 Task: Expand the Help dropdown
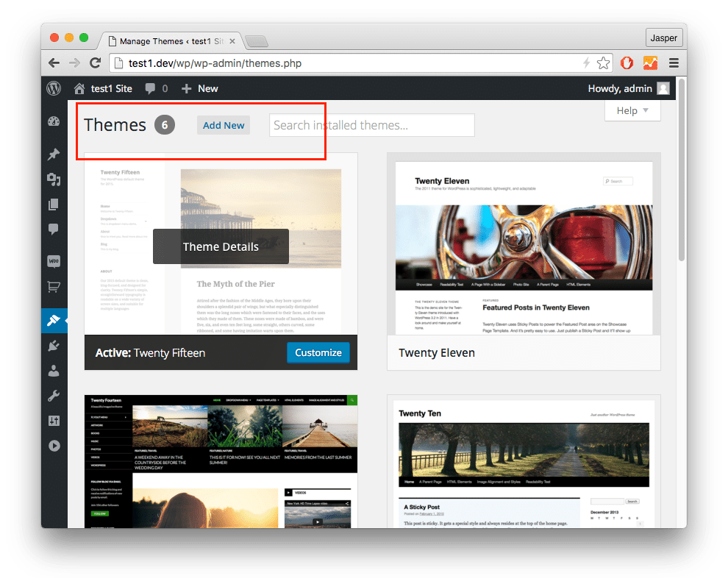click(x=632, y=110)
